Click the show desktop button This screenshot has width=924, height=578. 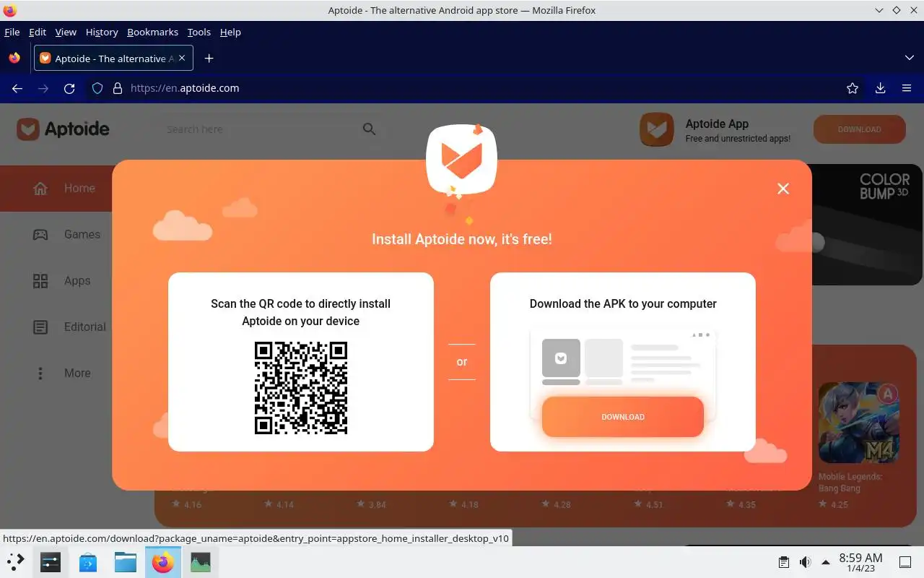point(905,562)
